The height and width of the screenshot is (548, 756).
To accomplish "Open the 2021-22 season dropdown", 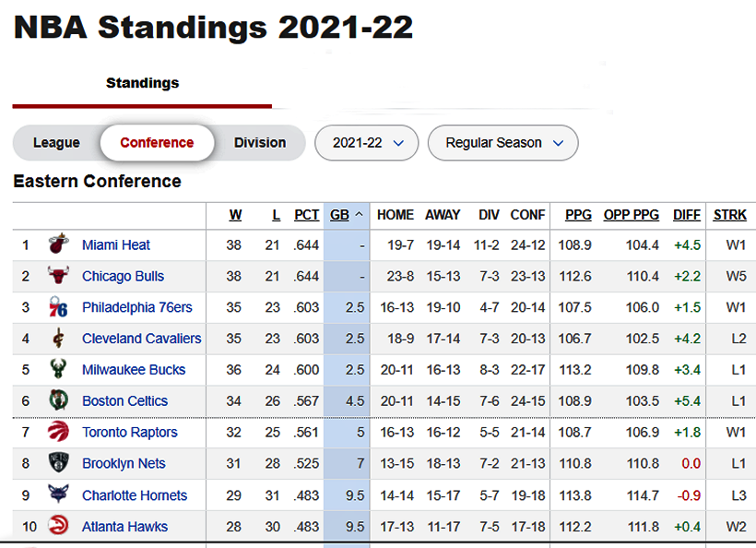I will tap(367, 143).
